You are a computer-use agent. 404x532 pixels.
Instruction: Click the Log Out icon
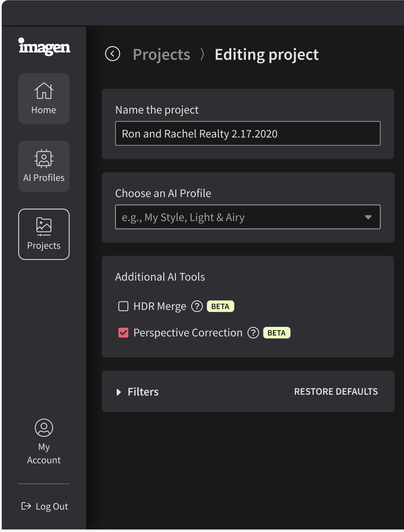tap(26, 506)
